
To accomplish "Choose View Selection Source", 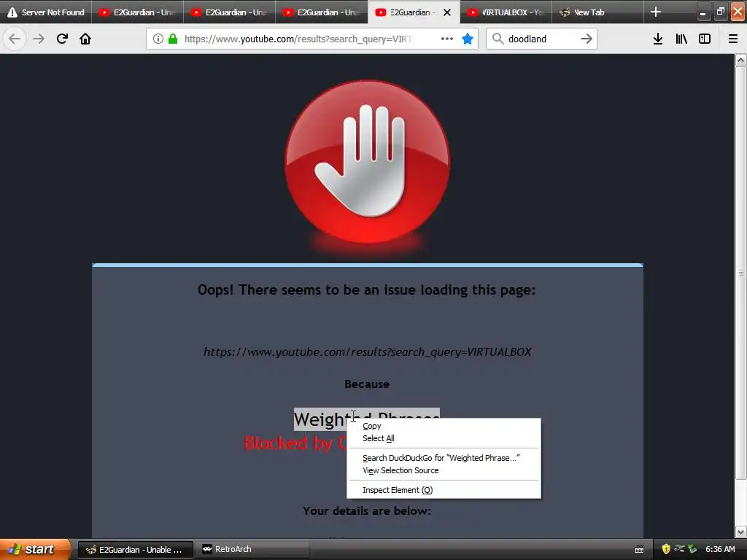I will point(444,470).
